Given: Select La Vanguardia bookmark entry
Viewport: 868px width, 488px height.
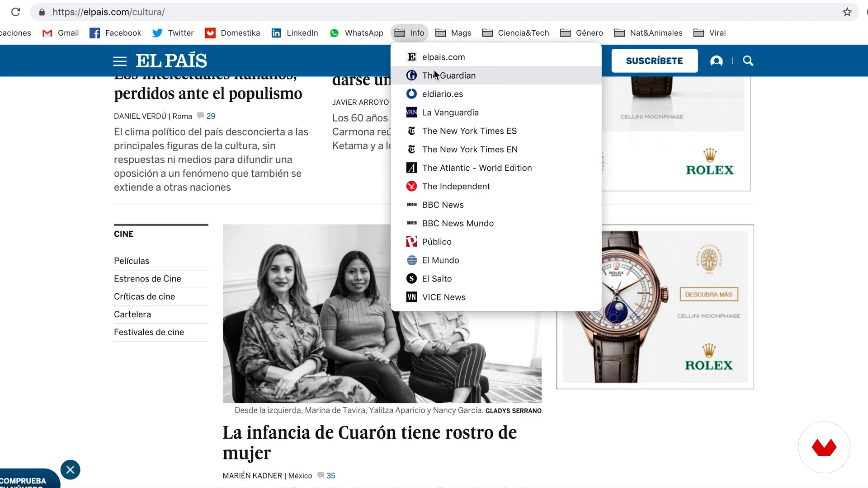Looking at the screenshot, I should (x=496, y=113).
